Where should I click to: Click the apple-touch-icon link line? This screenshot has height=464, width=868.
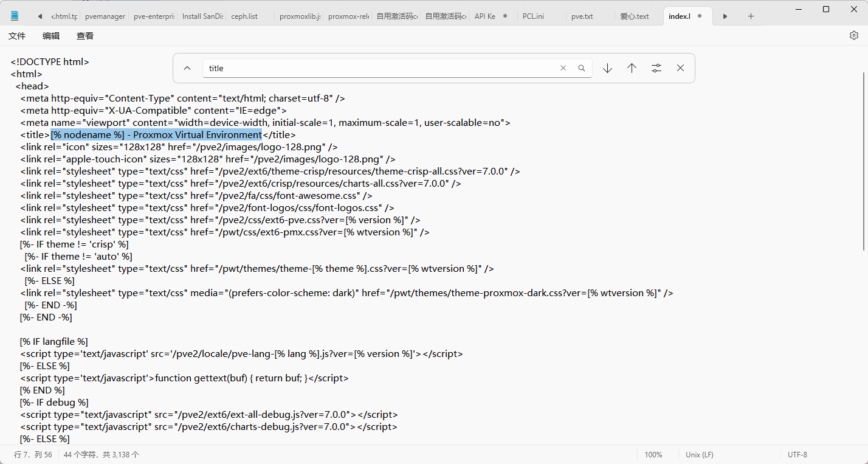coord(208,159)
